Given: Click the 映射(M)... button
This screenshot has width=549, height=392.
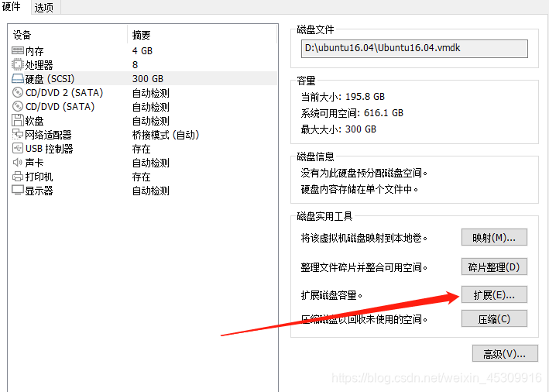Looking at the screenshot, I should 494,238.
